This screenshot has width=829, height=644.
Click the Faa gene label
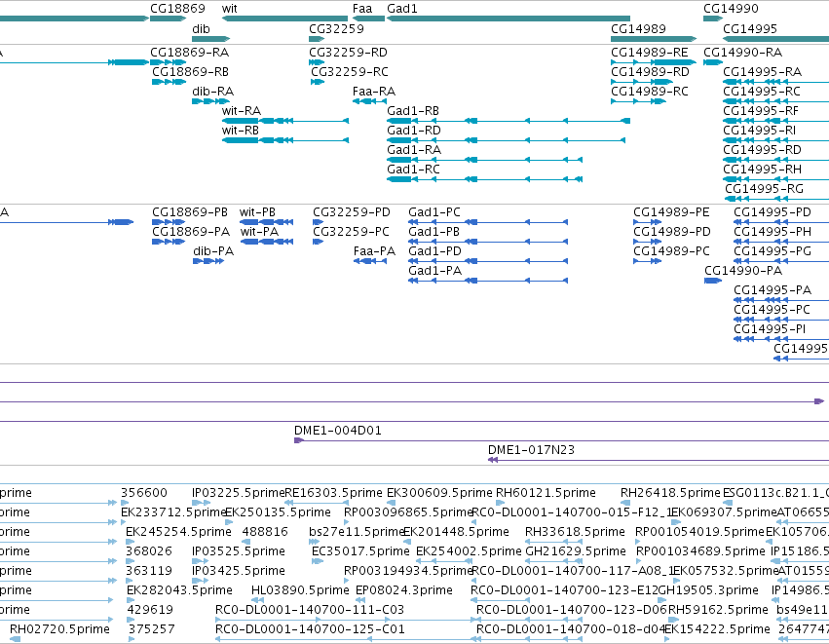point(362,9)
